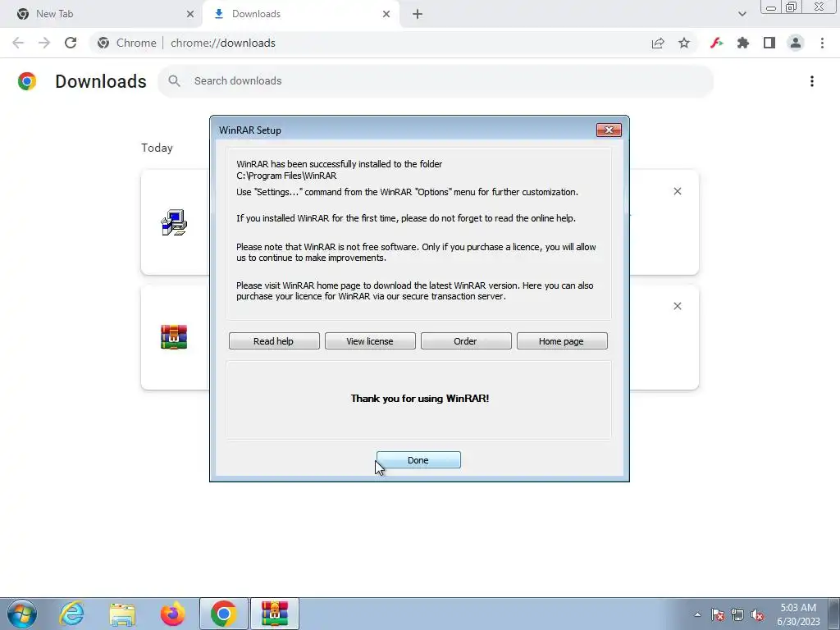Screen dimensions: 840x630
Task: Toggle the Chrome side panel icon
Action: click(x=769, y=43)
